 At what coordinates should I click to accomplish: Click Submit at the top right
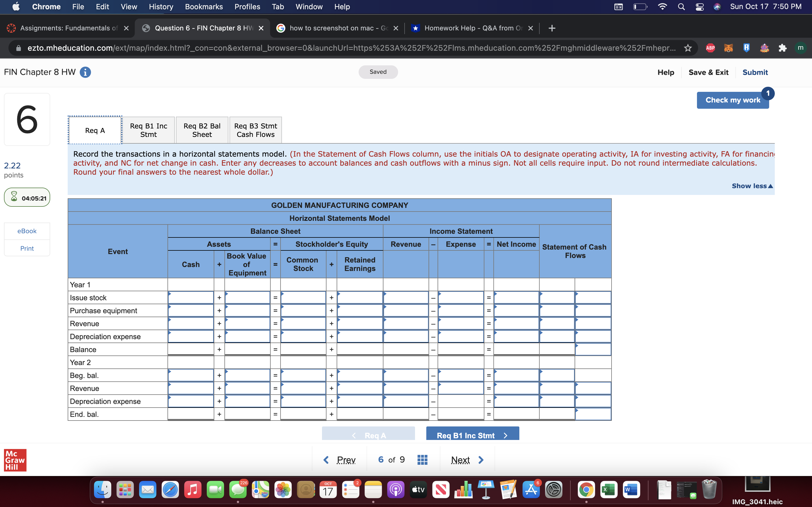(x=755, y=72)
